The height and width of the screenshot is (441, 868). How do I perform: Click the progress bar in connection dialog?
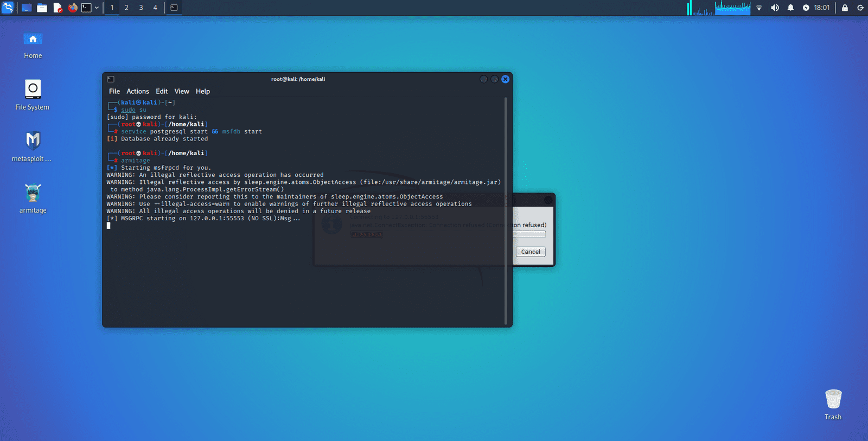(x=529, y=234)
